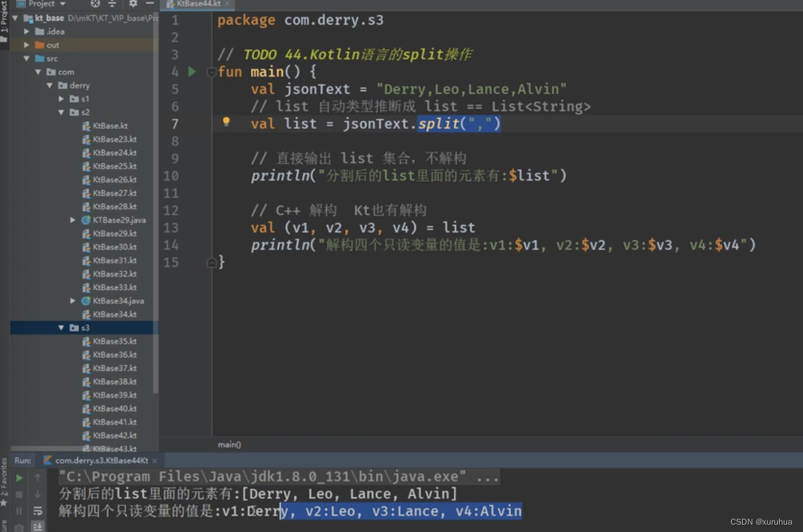
Task: Switch to the KtBase44.kt editor tab
Action: coord(198,4)
